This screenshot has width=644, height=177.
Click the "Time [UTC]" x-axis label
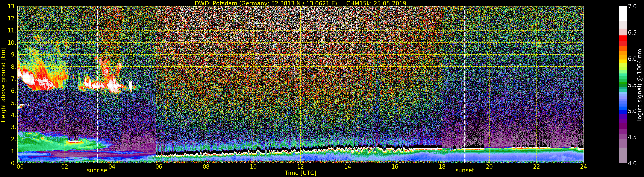click(x=300, y=173)
